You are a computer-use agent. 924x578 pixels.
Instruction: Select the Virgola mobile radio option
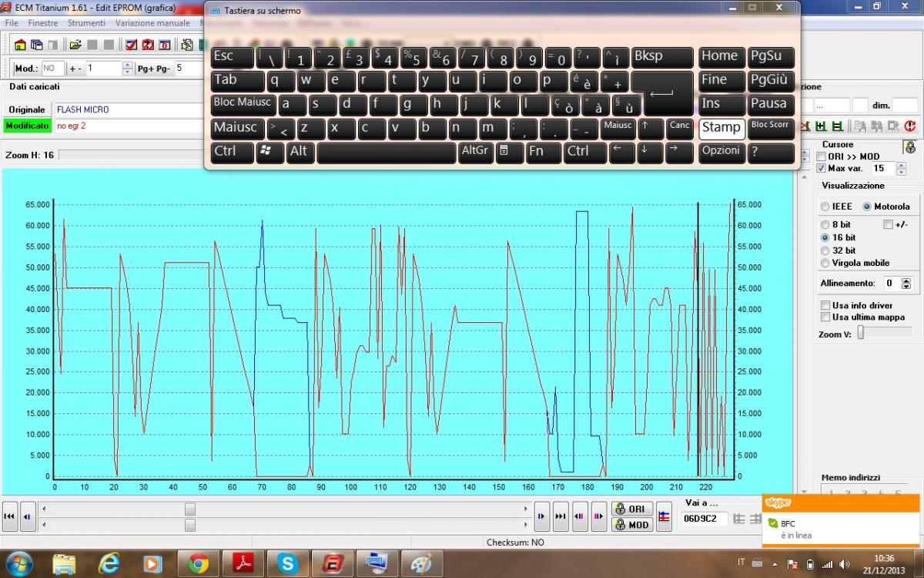click(825, 263)
